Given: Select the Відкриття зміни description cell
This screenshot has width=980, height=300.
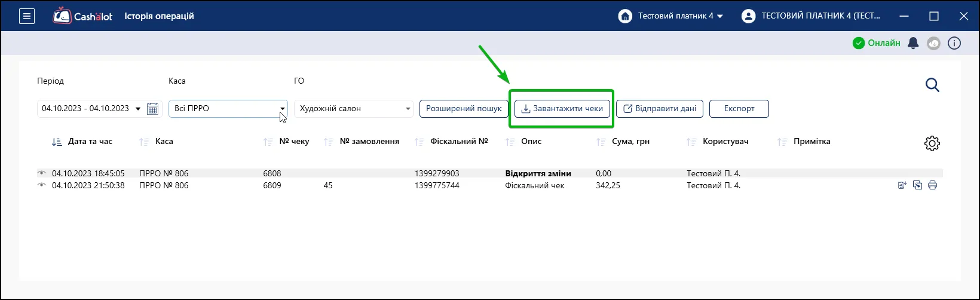Looking at the screenshot, I should pos(538,173).
